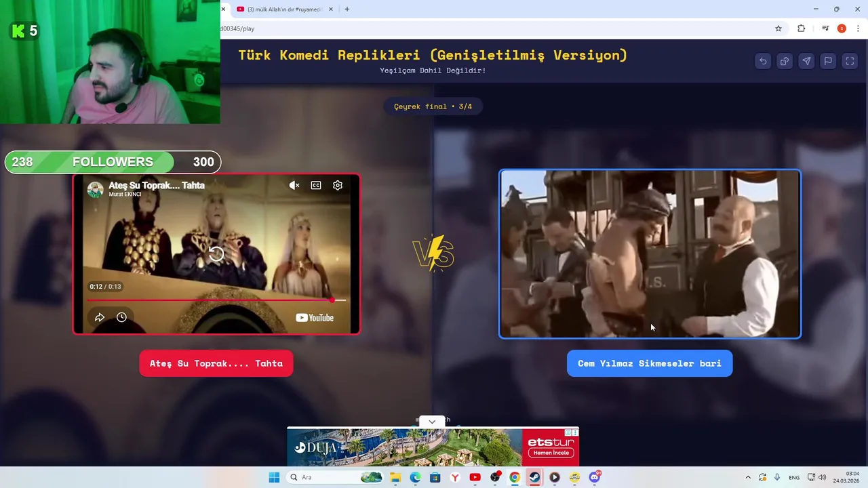Open Microsoft Store from the taskbar
This screenshot has width=868, height=488.
[435, 477]
